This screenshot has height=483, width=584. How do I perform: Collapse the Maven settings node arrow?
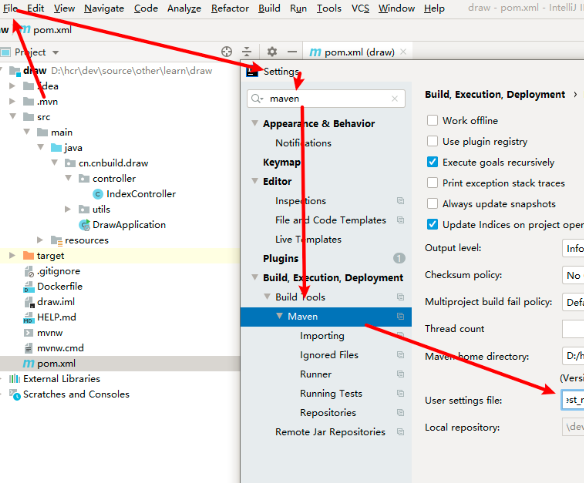[x=279, y=316]
